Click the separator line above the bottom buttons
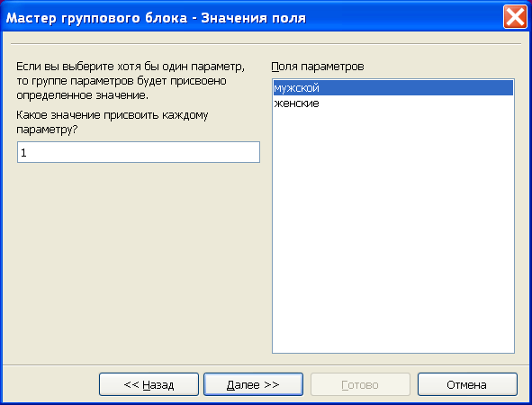The image size is (532, 405). (266, 365)
